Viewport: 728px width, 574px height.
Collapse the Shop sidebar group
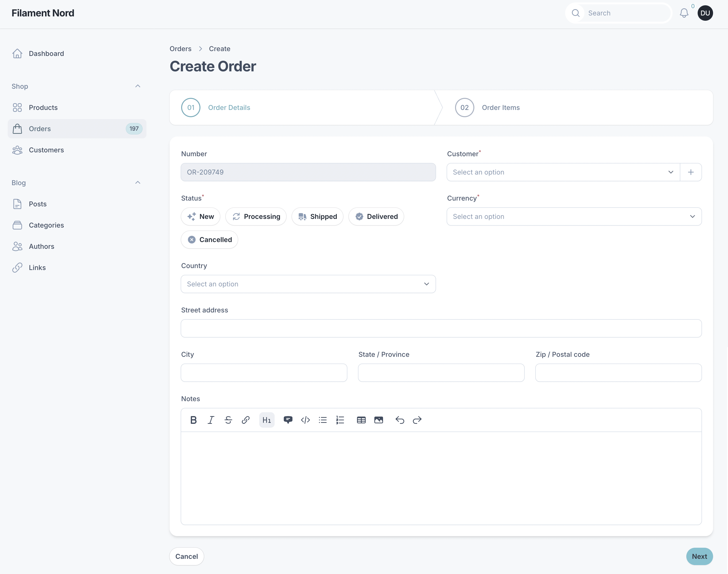(138, 86)
